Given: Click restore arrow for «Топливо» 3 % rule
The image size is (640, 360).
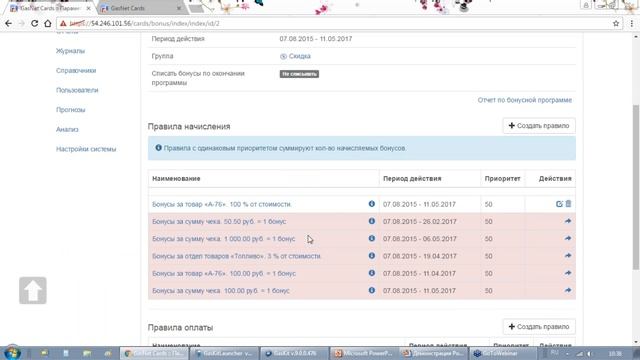Looking at the screenshot, I should (x=568, y=256).
